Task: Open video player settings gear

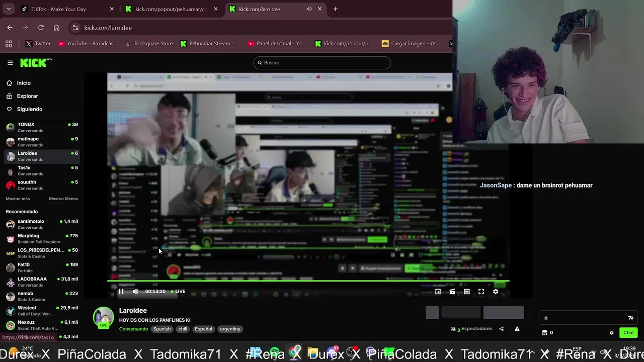Action: (496, 292)
